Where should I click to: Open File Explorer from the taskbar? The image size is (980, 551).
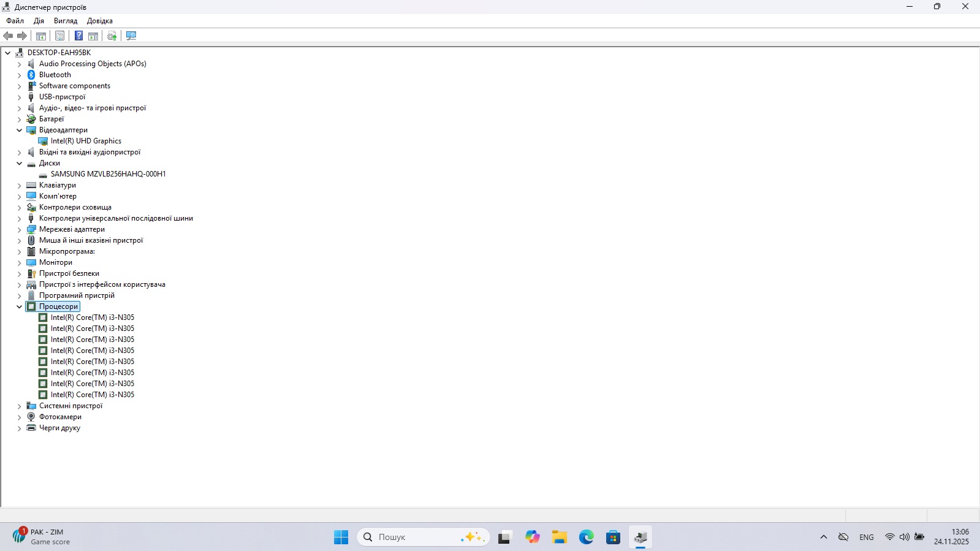tap(559, 538)
